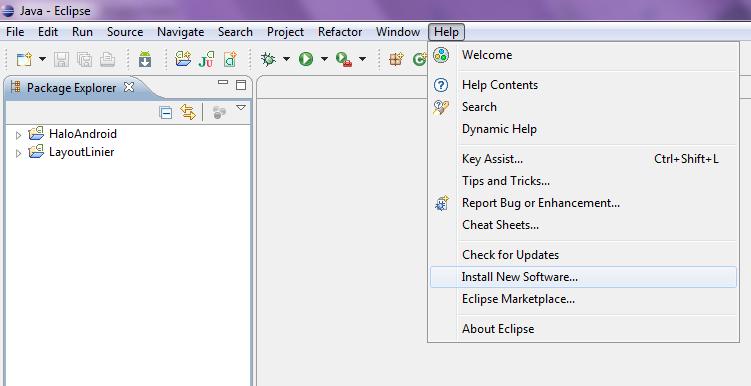Open the Window menu
The height and width of the screenshot is (386, 751).
pyautogui.click(x=398, y=32)
